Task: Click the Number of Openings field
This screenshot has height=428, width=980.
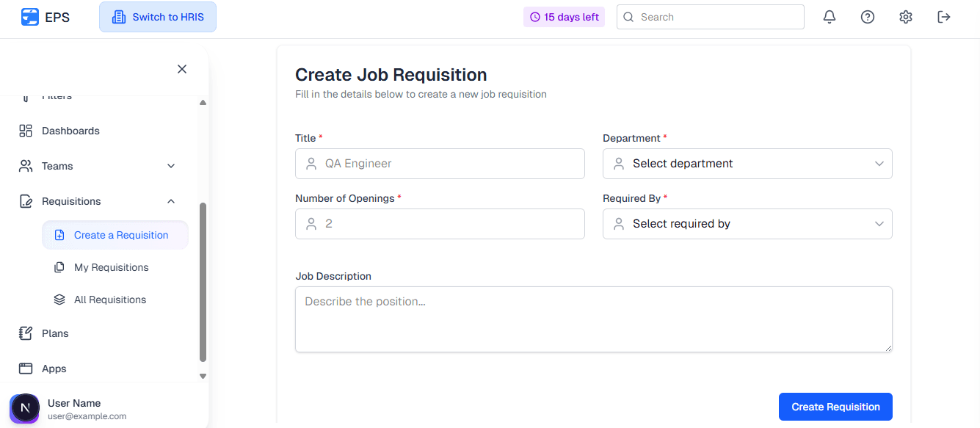Action: [x=440, y=224]
